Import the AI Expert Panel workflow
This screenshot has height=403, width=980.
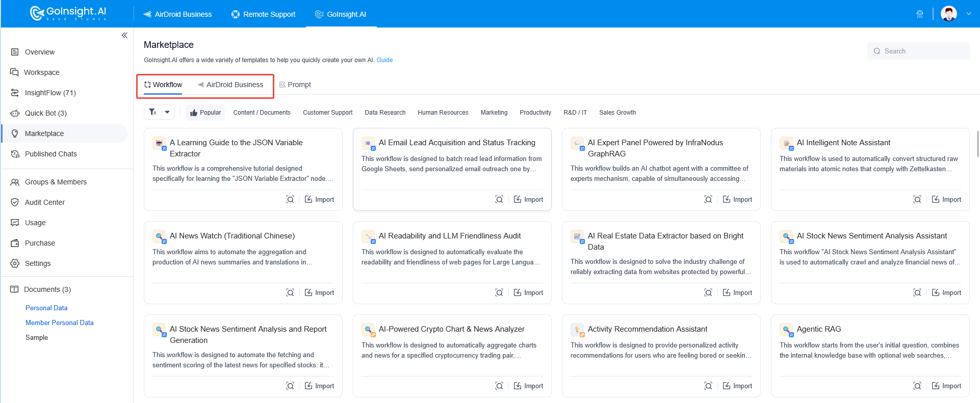click(737, 199)
